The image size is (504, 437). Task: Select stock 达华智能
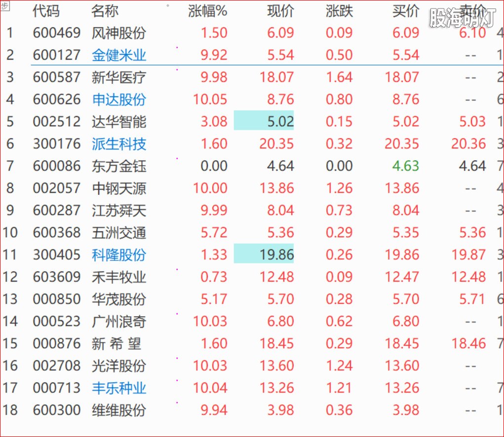click(x=119, y=122)
